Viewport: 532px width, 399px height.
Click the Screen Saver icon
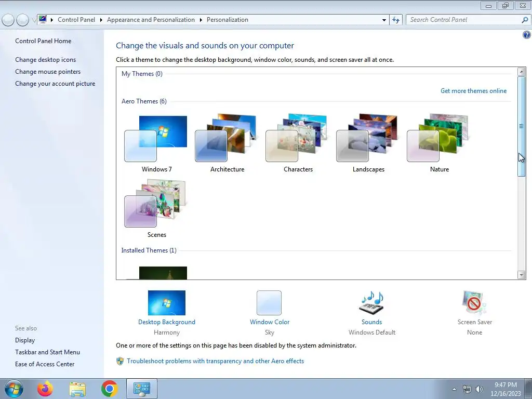[x=474, y=303]
